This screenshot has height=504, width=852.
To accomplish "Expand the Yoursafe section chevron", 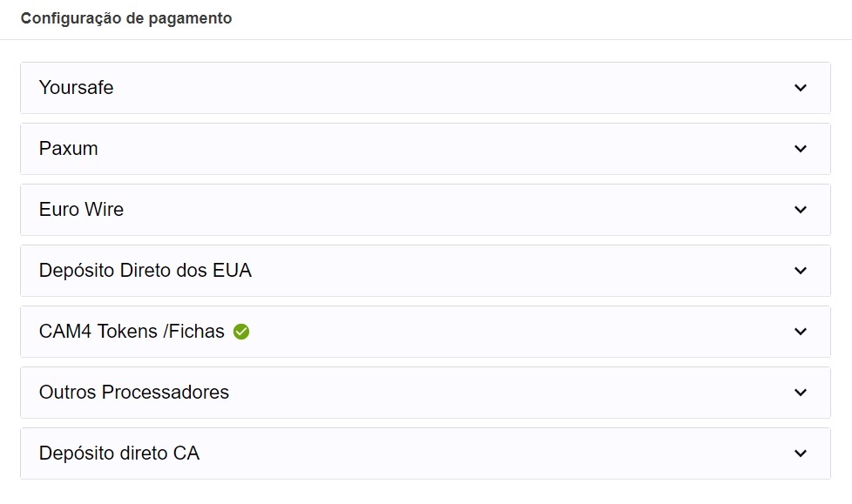I will (x=801, y=88).
